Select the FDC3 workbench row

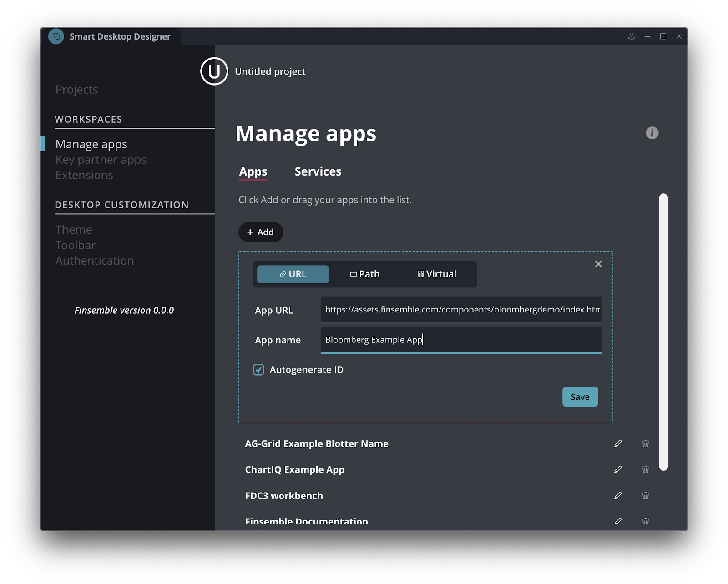[448, 496]
